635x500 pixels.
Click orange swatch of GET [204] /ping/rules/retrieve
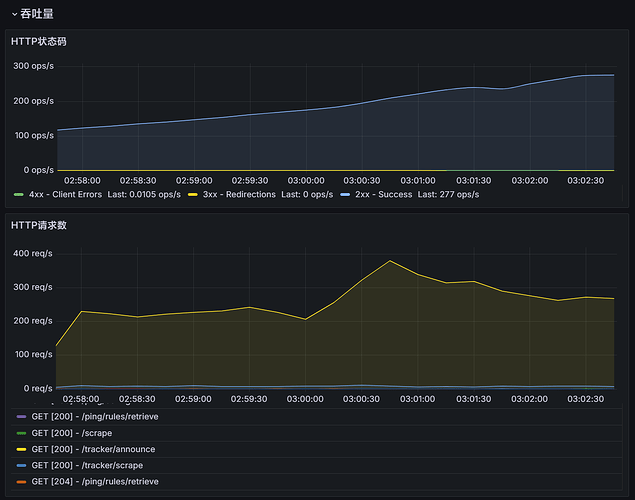click(21, 481)
